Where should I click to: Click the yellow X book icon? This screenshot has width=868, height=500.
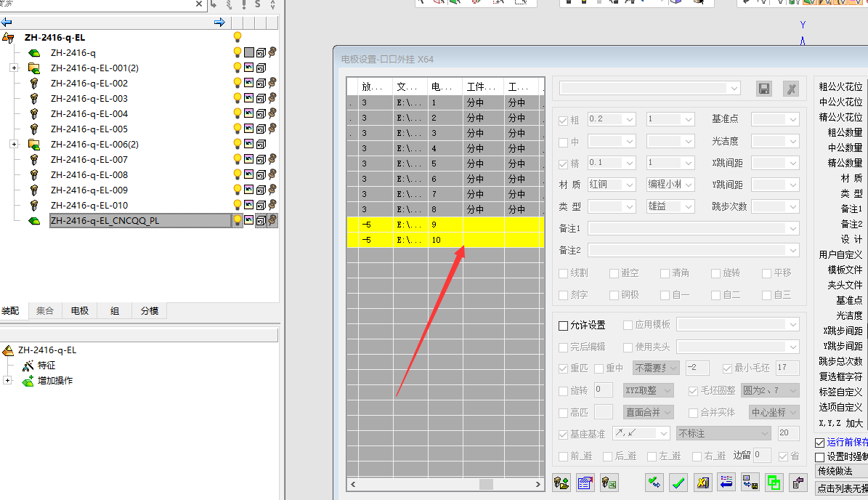pos(702,483)
